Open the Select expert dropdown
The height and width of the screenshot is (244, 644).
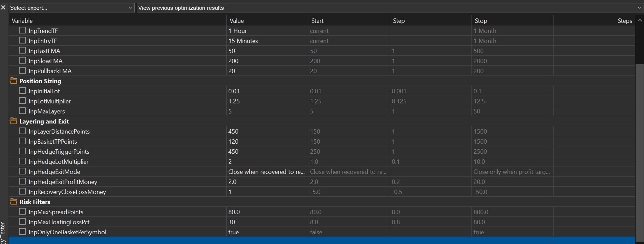(x=72, y=8)
